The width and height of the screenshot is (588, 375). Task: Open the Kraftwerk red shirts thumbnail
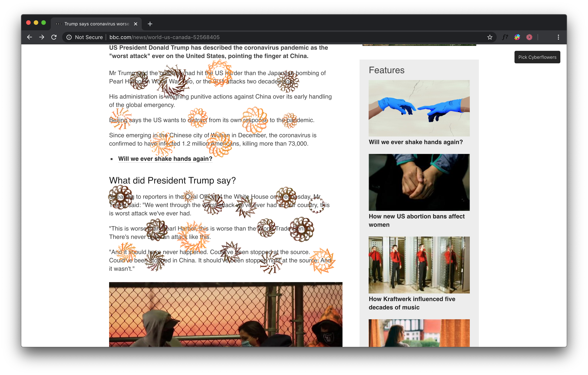[x=419, y=265]
